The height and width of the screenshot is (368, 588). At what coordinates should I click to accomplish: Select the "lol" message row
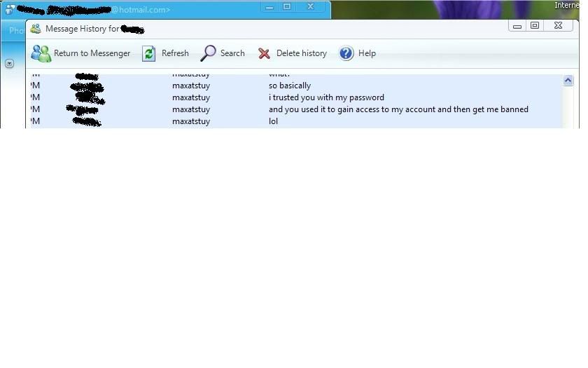click(x=274, y=121)
